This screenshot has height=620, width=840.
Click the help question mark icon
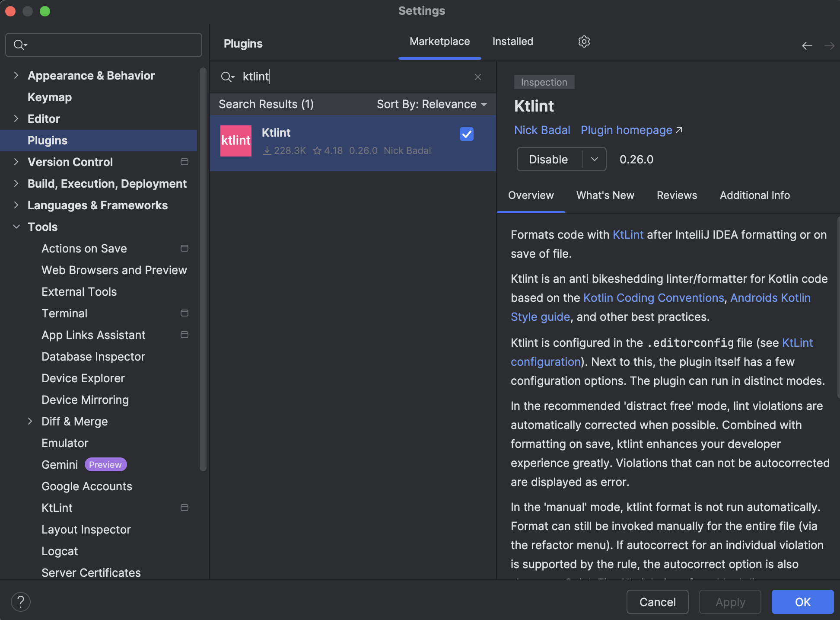(x=20, y=601)
